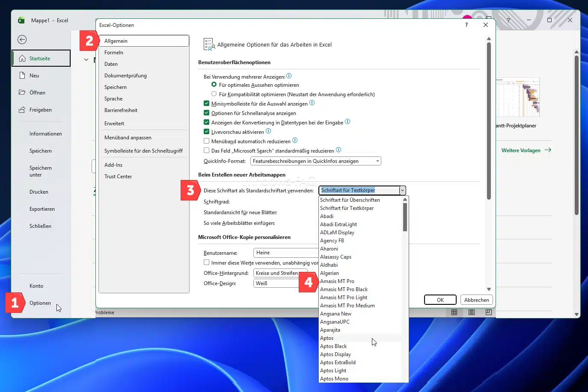Click the font list scrollbar thumb
This screenshot has width=588, height=392.
click(405, 217)
